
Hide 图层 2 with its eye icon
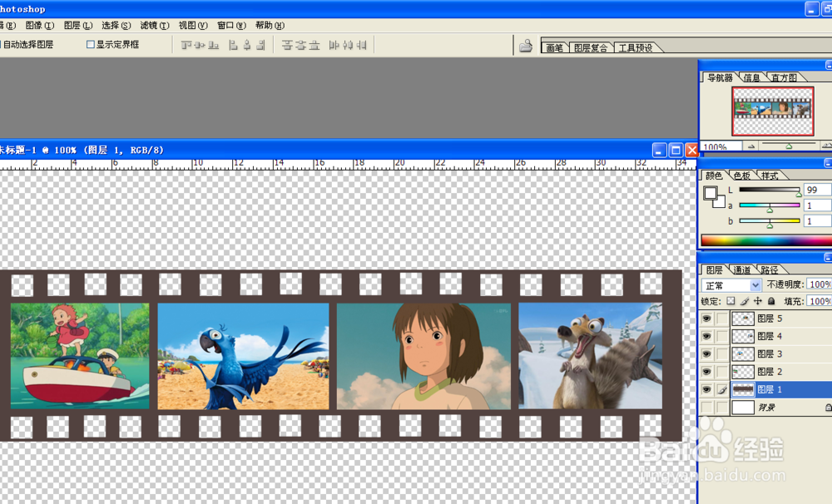(x=706, y=372)
